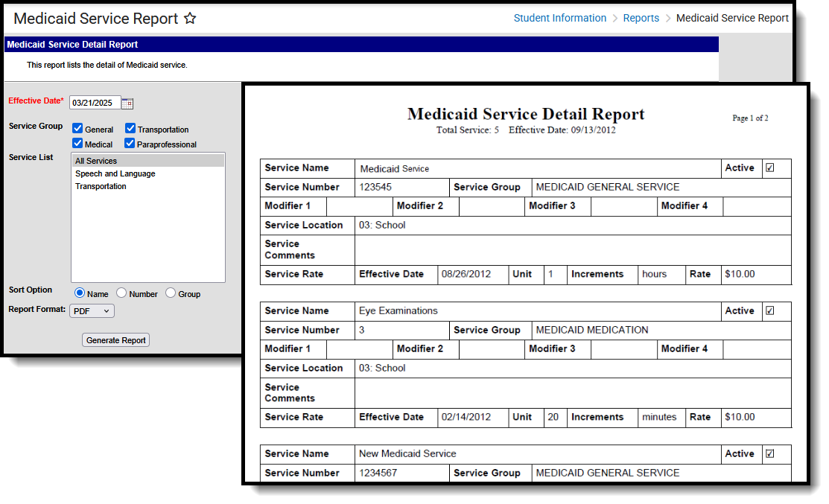Click Active checkbox for New Medicaid Service
This screenshot has height=504, width=829.
[770, 453]
